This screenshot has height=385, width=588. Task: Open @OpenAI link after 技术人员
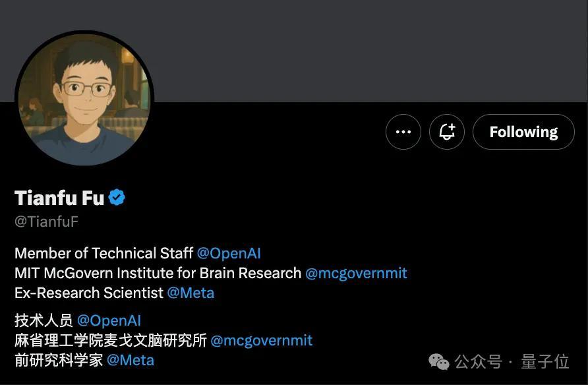tap(109, 321)
